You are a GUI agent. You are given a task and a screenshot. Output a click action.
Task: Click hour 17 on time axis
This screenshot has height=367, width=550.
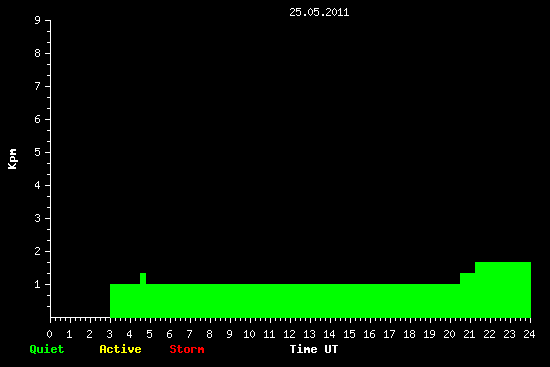389,334
